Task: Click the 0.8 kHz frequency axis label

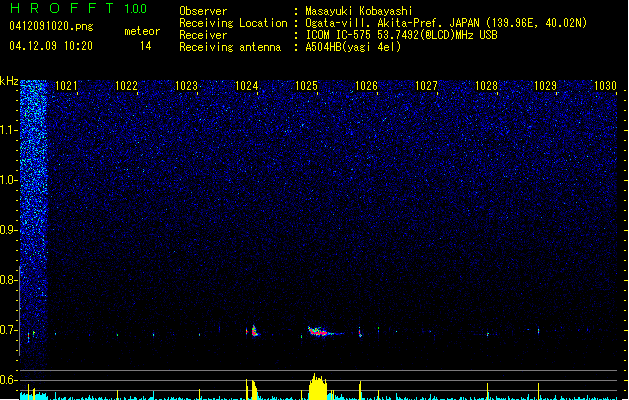Action: coord(8,280)
